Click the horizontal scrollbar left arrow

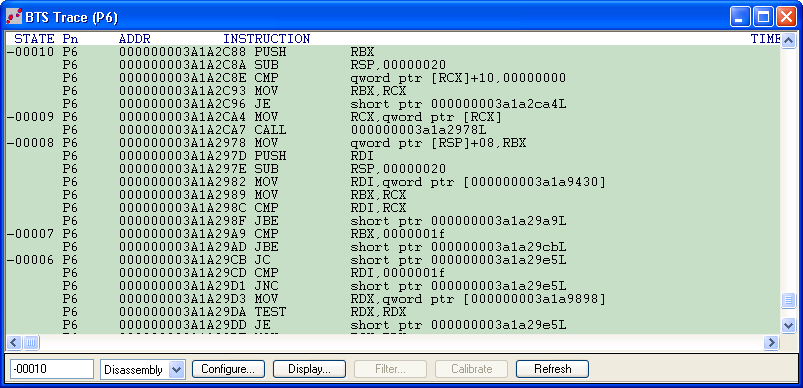point(13,342)
